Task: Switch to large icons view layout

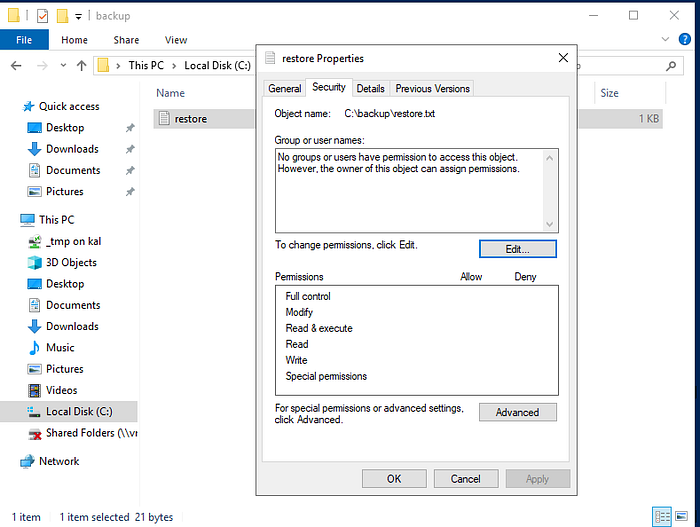Action: (x=681, y=517)
